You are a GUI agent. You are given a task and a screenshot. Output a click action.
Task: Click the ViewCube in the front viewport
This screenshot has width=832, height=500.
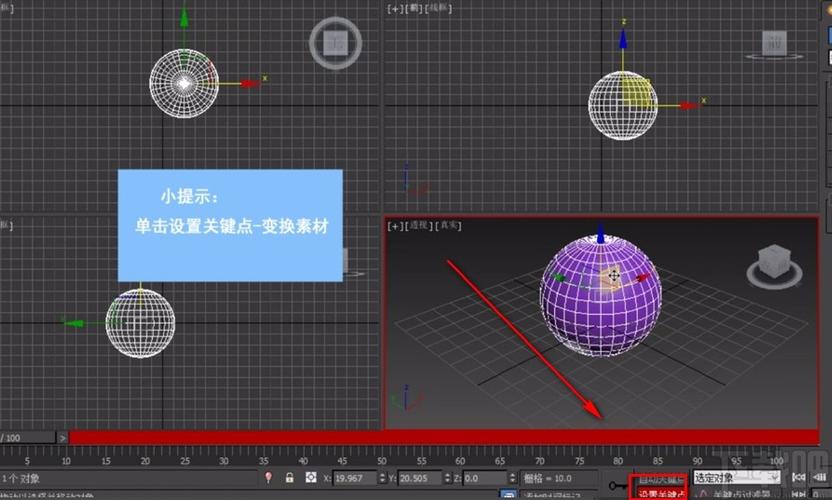pyautogui.click(x=774, y=45)
